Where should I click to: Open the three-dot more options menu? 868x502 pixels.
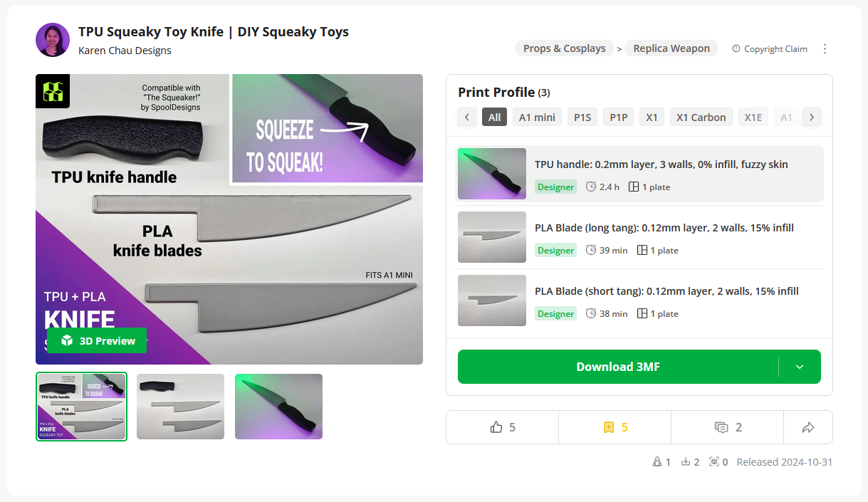coord(825,49)
